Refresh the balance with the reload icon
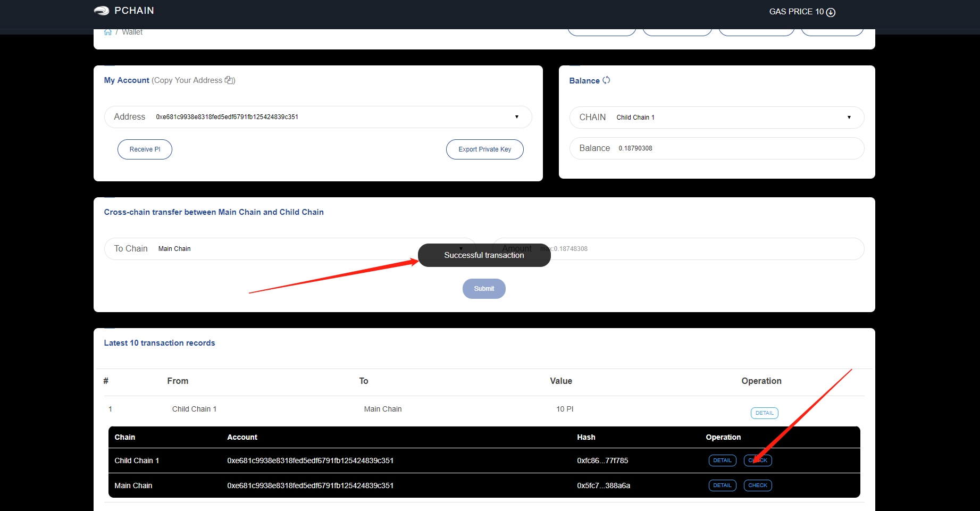Image resolution: width=980 pixels, height=511 pixels. click(x=606, y=80)
